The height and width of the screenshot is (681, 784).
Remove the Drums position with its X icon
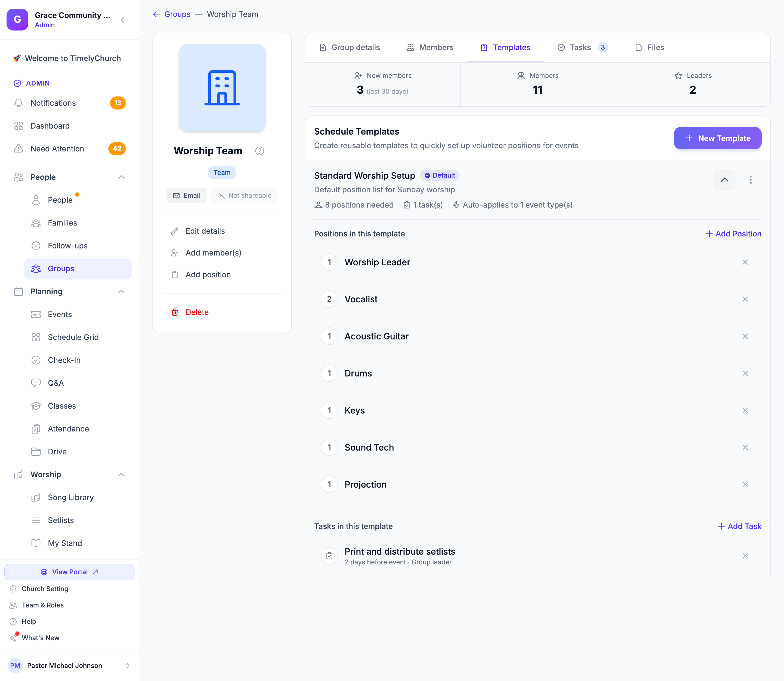click(745, 373)
